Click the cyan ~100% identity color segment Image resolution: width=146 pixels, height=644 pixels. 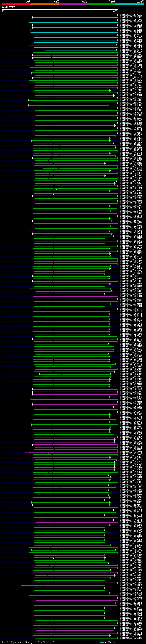(x=130, y=4)
